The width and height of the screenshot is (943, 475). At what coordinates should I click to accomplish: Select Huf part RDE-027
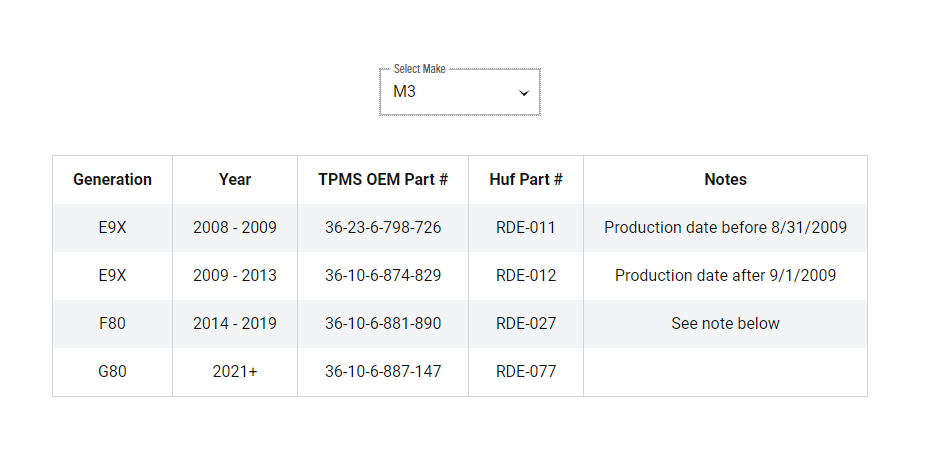pyautogui.click(x=526, y=323)
